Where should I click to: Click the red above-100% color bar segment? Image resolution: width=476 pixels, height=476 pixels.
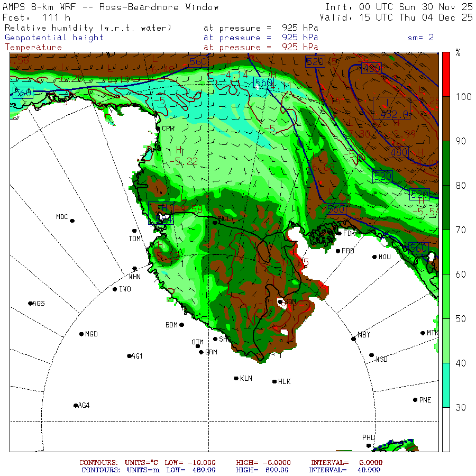tap(446, 74)
